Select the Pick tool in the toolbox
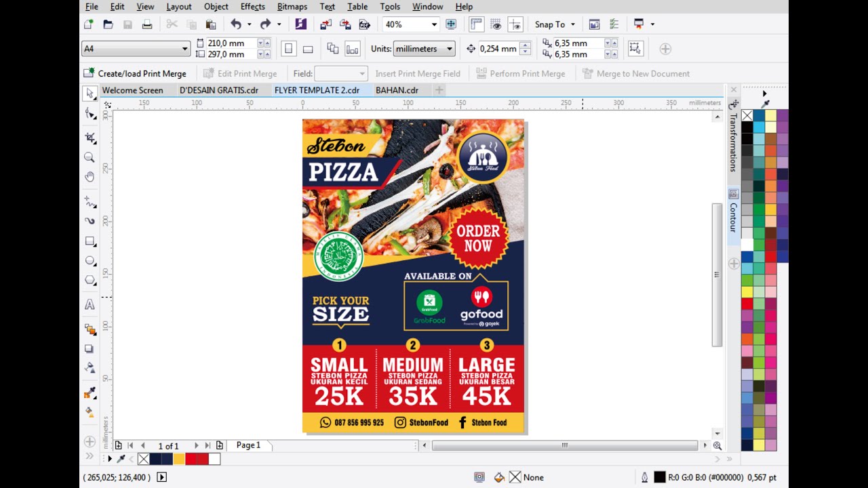The height and width of the screenshot is (488, 868). point(90,94)
